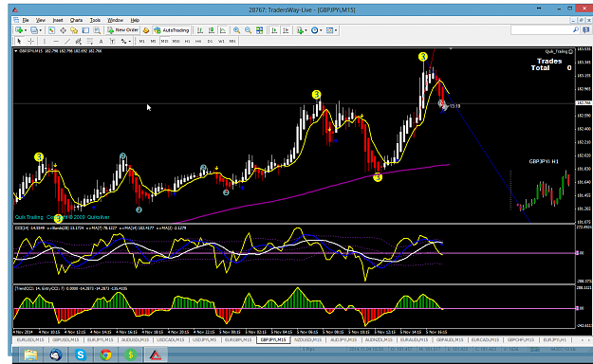Show the Market Watch window
Viewport: 593px width, 364px height.
[x=51, y=30]
